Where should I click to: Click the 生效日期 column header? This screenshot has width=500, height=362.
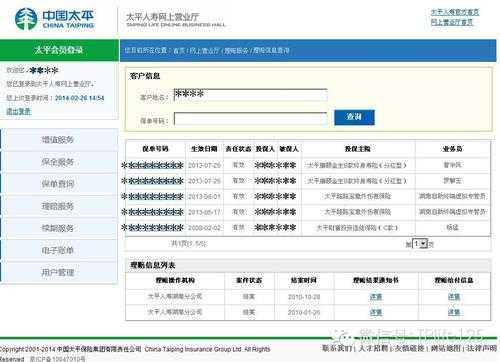click(204, 149)
